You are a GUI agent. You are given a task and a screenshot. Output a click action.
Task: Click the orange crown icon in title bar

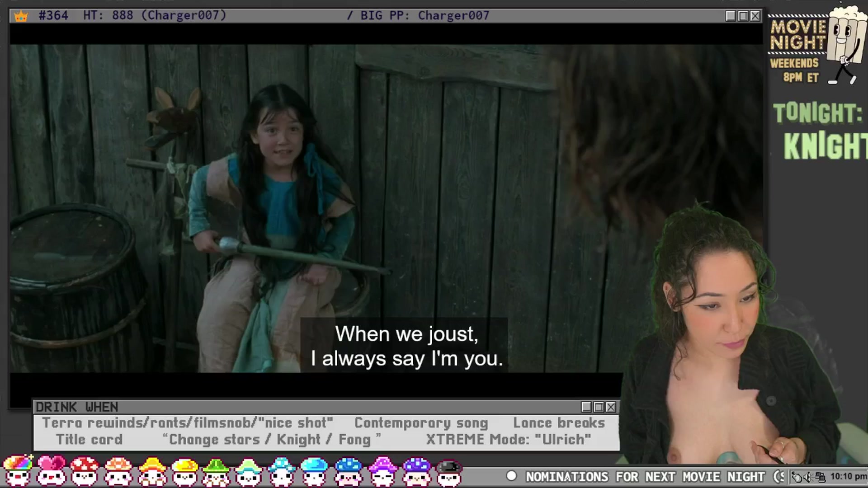pyautogui.click(x=21, y=16)
